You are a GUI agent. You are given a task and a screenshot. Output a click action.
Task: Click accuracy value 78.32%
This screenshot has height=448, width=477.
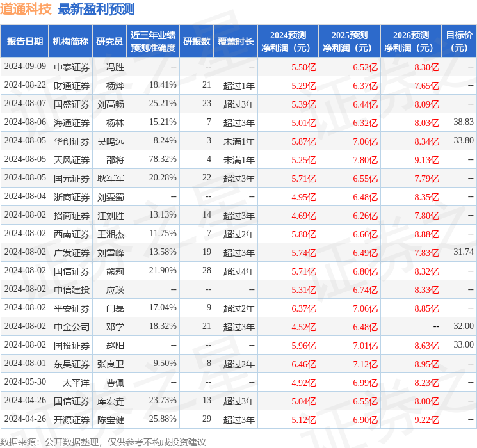pyautogui.click(x=163, y=159)
